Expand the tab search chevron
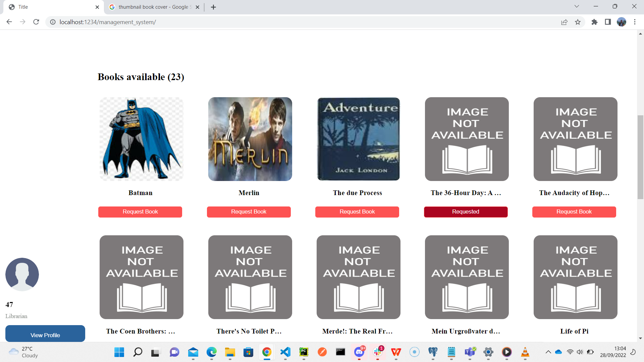Screen dimensions: 644x362 tap(577, 6)
